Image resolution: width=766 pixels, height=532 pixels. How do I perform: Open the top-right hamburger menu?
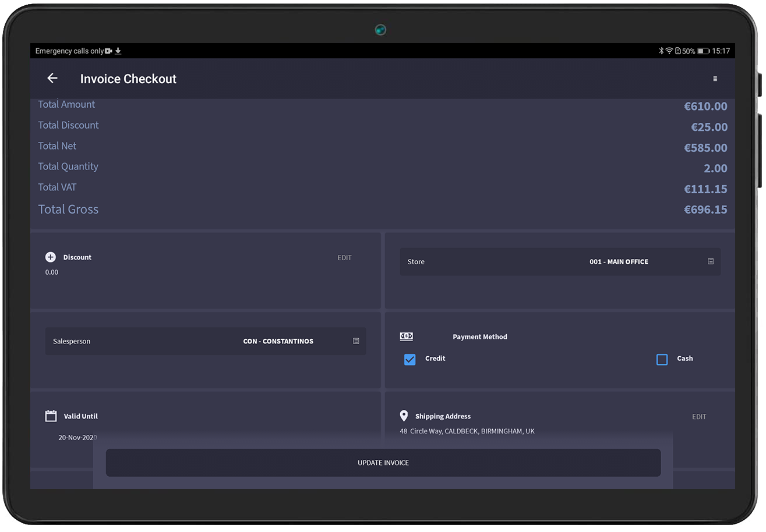(715, 79)
